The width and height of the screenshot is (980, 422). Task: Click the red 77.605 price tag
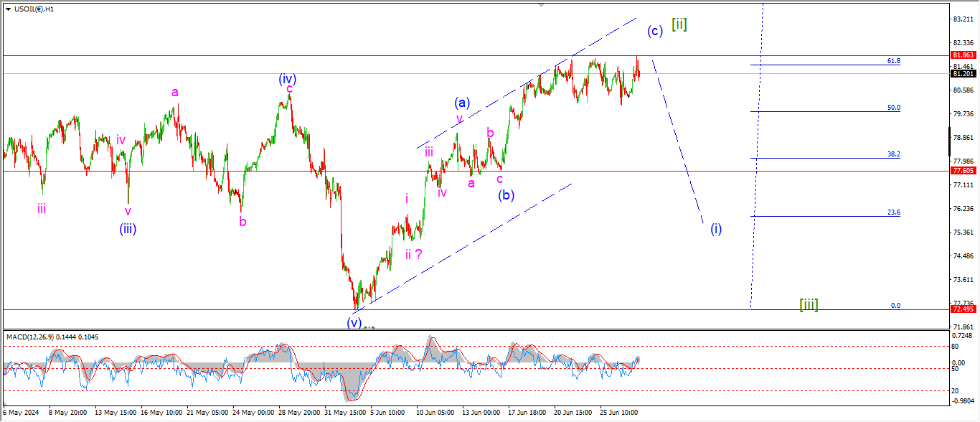[x=962, y=172]
